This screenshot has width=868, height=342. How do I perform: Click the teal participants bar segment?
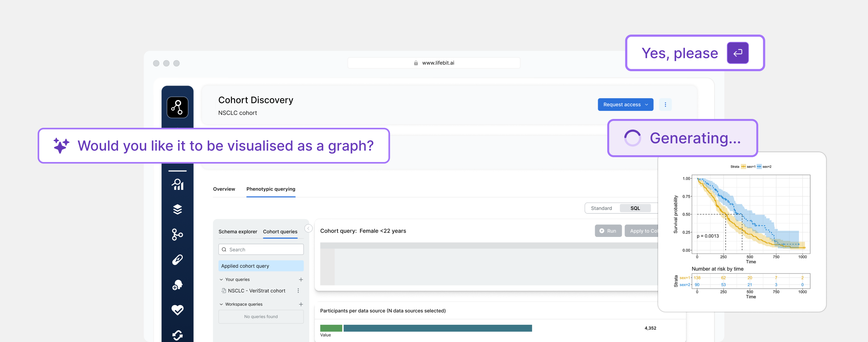tap(437, 328)
